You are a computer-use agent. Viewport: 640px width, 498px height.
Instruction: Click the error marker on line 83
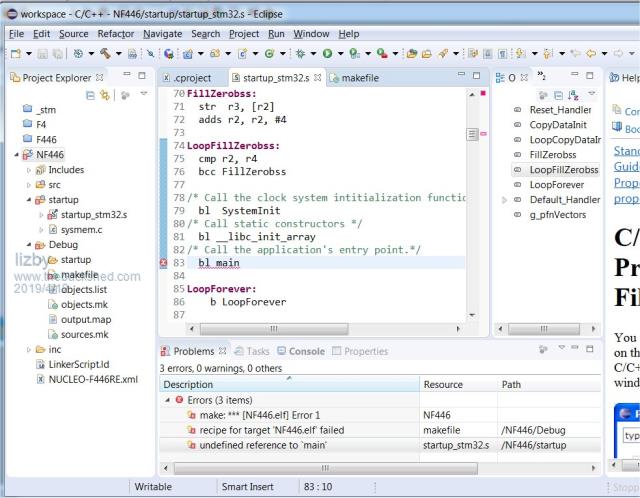tap(164, 263)
